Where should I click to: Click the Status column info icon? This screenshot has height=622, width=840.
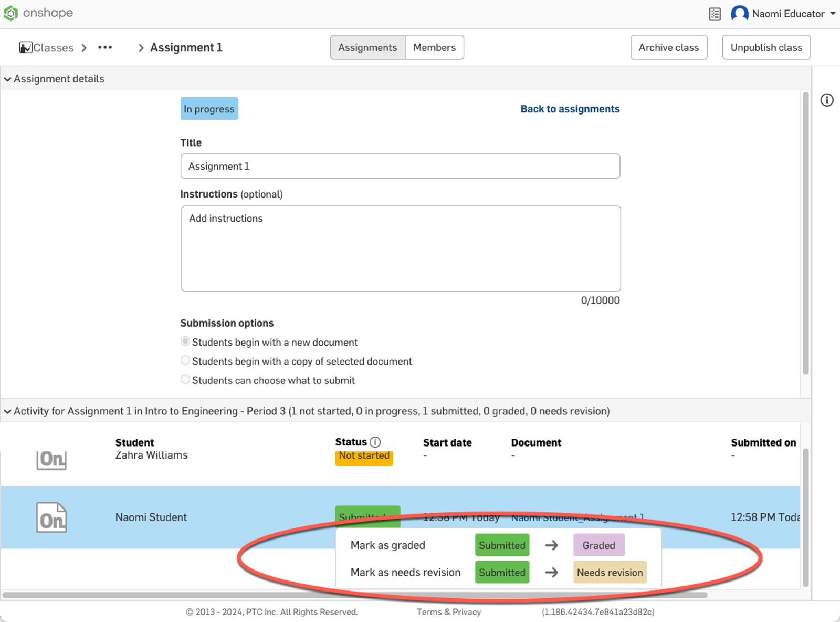tap(375, 442)
